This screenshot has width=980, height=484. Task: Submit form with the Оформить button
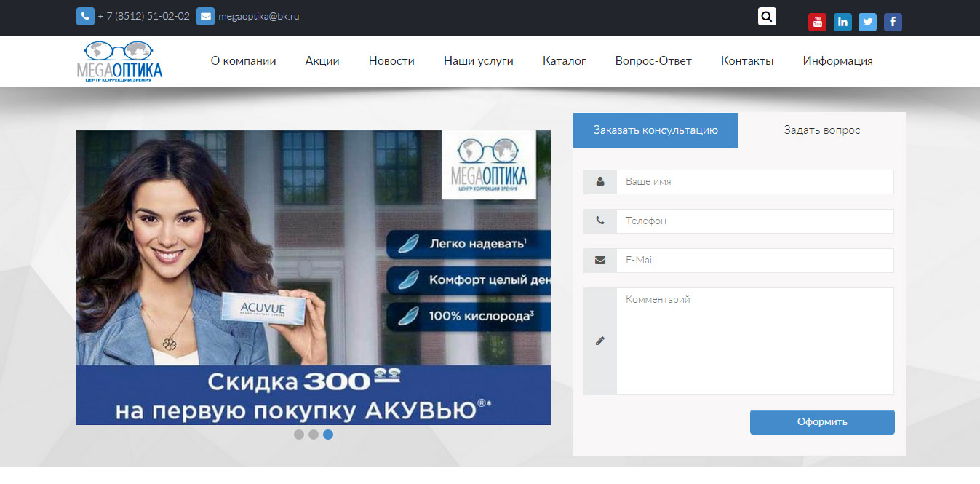click(822, 422)
